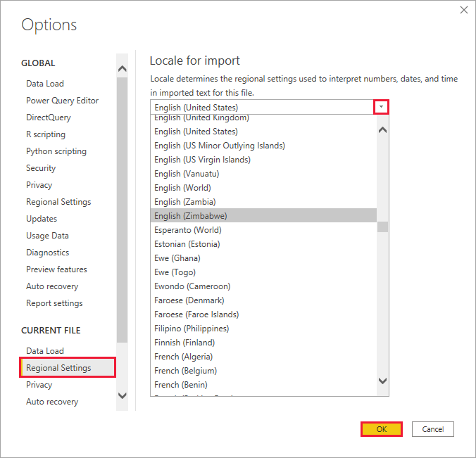This screenshot has width=476, height=458.
Task: Dismiss the dialog with Cancel
Action: click(432, 429)
